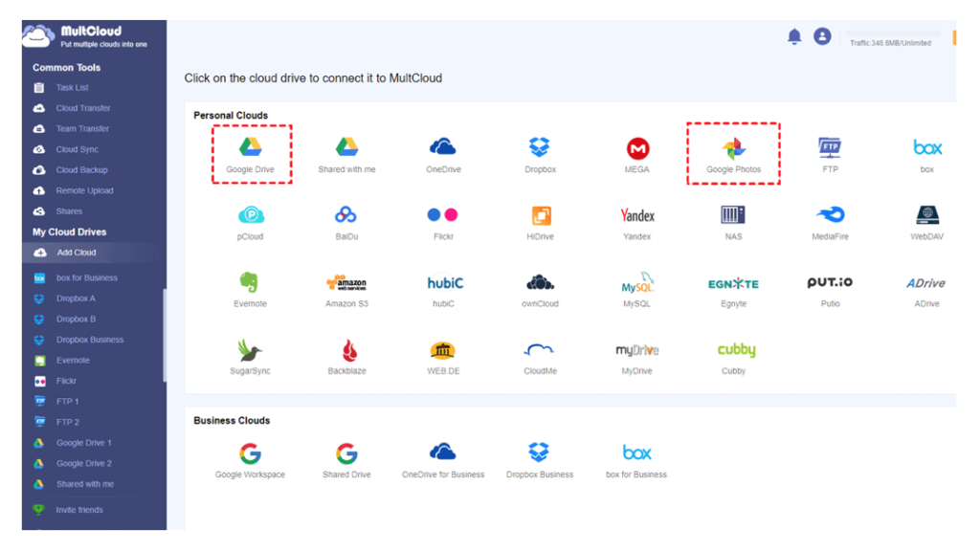This screenshot has height=552, width=980.
Task: Connect the MEGA cloud drive
Action: [636, 154]
